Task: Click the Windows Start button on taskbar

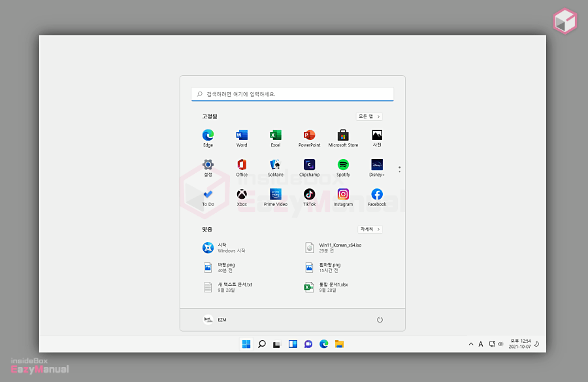Action: pos(246,344)
